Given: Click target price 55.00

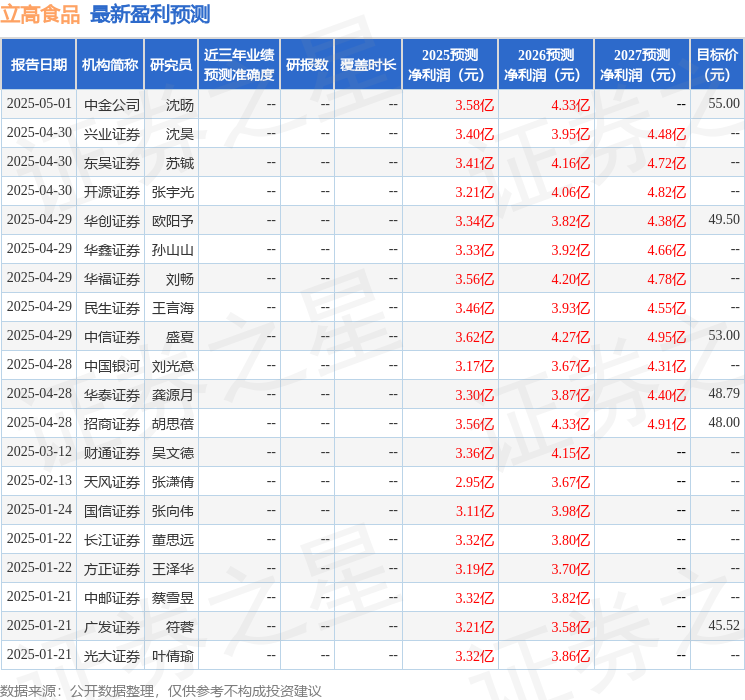Looking at the screenshot, I should (x=724, y=103).
